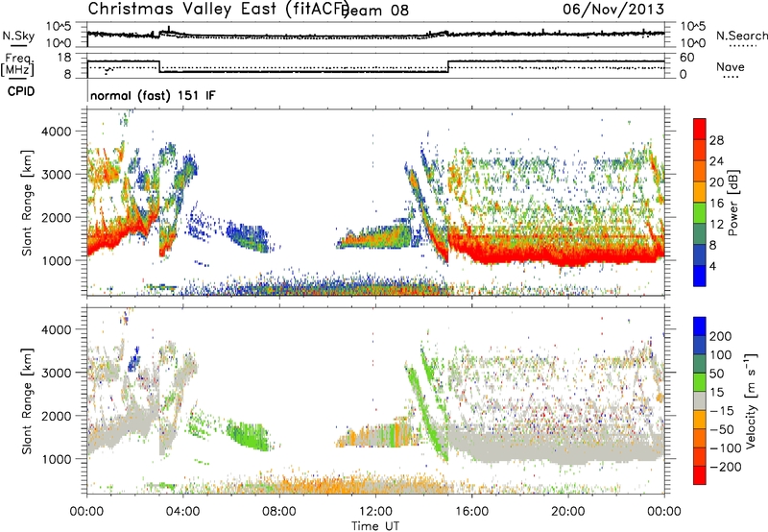Click the '4000' tick on the power panel axis

click(x=59, y=132)
